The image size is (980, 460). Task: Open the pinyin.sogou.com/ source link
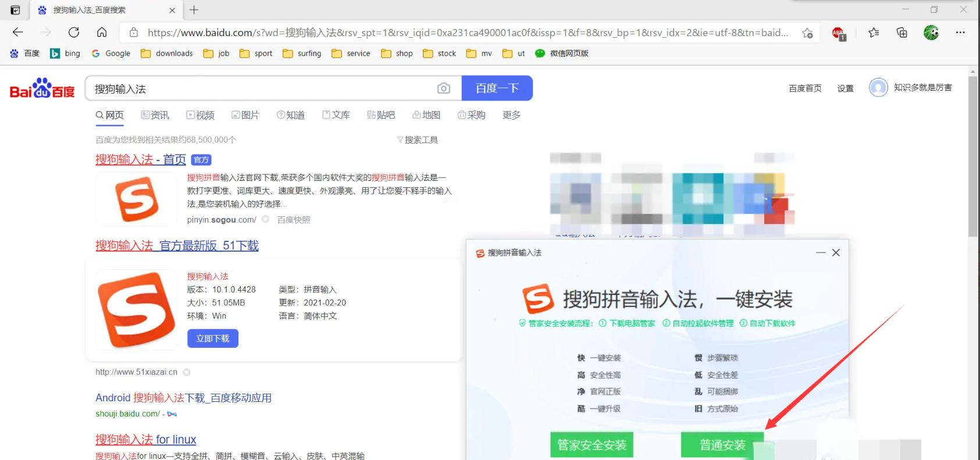point(222,220)
